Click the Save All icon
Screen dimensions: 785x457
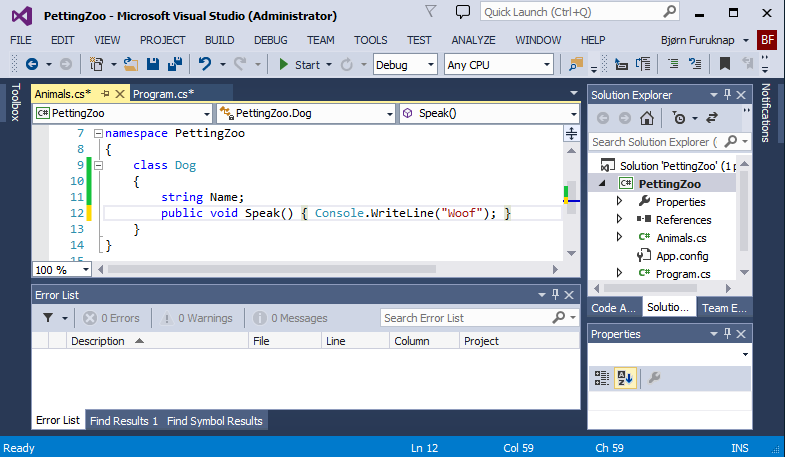175,64
